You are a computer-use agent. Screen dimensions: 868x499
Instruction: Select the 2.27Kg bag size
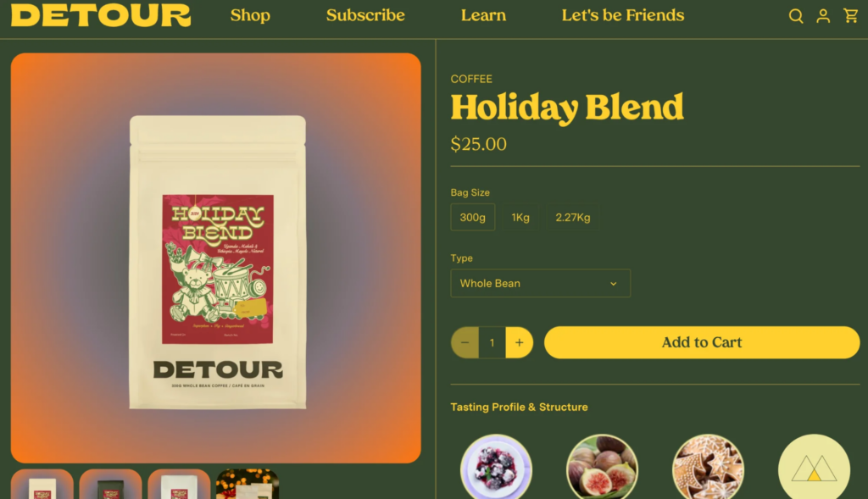(x=573, y=218)
